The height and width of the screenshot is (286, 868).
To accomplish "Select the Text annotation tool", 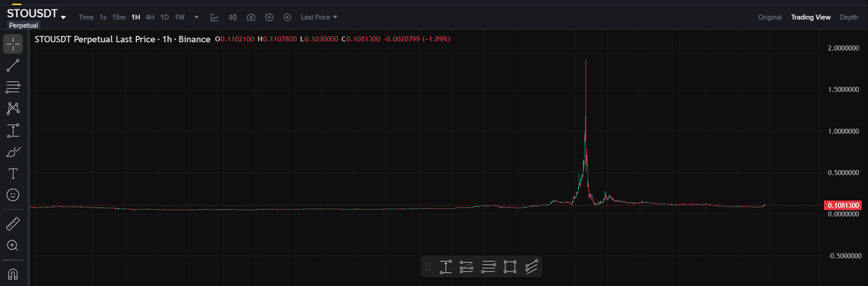I will 13,173.
